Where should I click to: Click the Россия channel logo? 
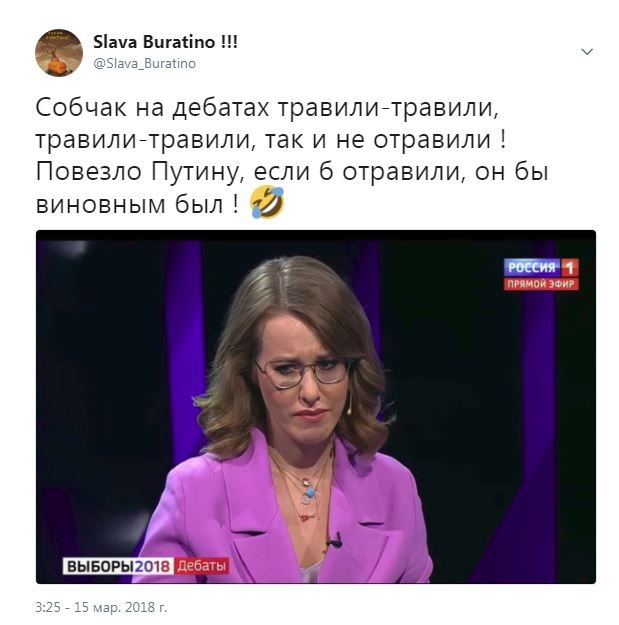click(x=532, y=267)
